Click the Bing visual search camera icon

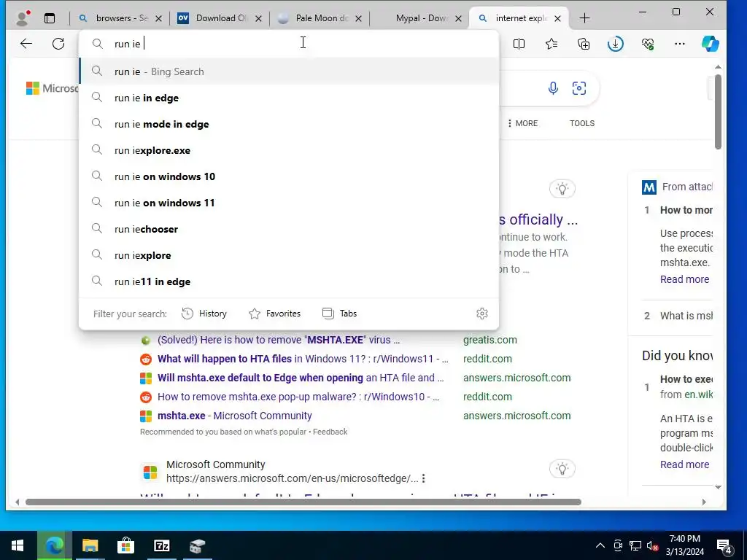(578, 88)
